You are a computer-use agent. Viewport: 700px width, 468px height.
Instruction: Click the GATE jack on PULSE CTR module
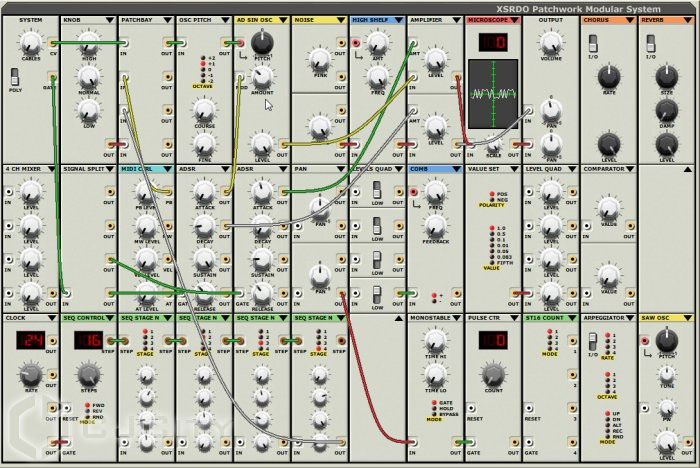tap(471, 442)
